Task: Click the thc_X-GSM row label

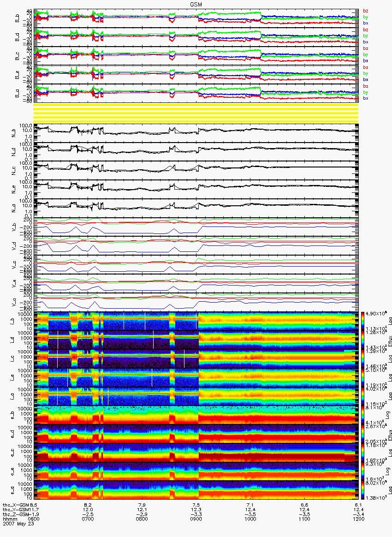Action: 16,505
